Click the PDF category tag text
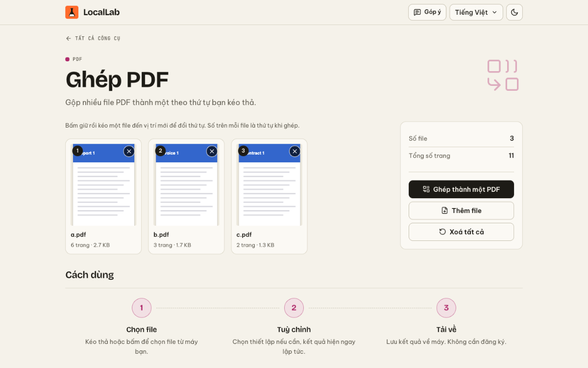The image size is (588, 368). (x=77, y=59)
